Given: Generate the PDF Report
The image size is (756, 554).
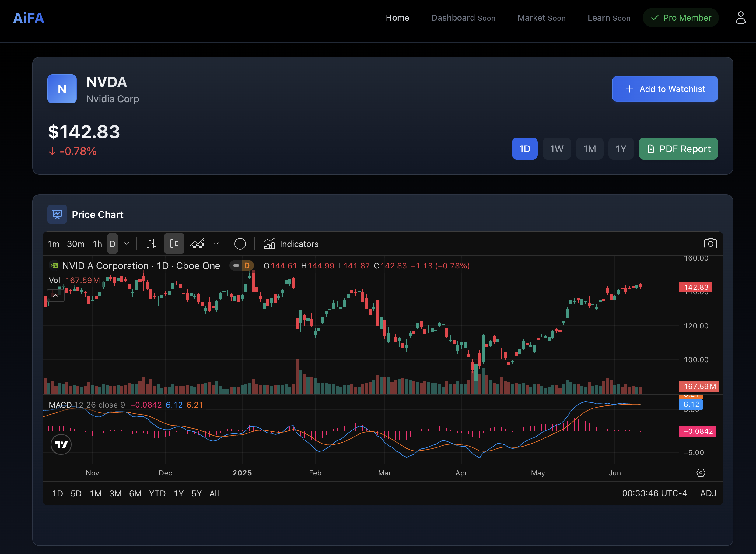Looking at the screenshot, I should (x=678, y=149).
